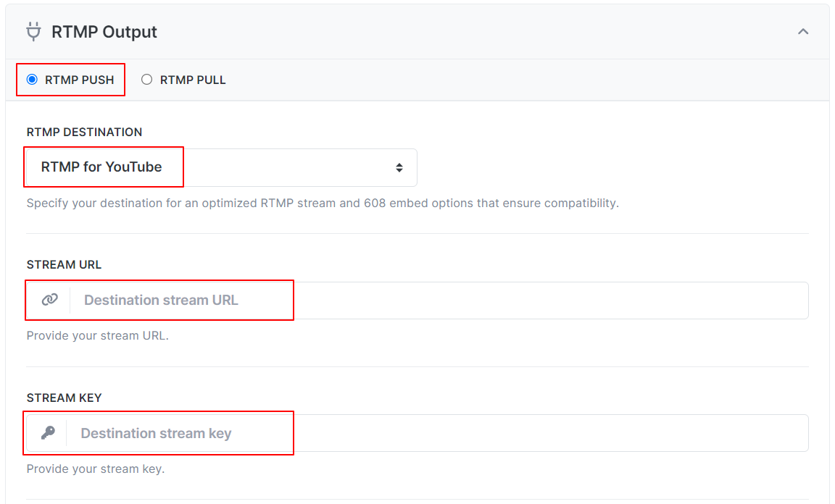Screen dimensions: 835x504
Task: Click the RTMP Output section title
Action: (x=104, y=32)
